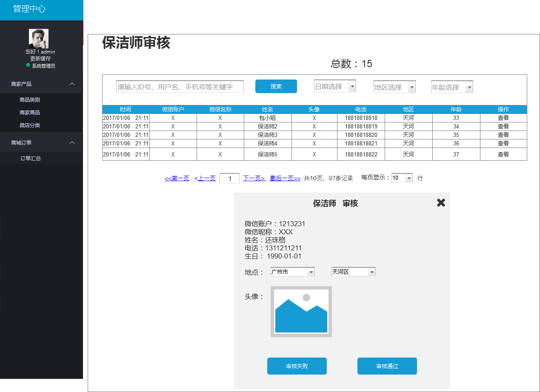Open the 天河区 district dropdown

tap(371, 272)
